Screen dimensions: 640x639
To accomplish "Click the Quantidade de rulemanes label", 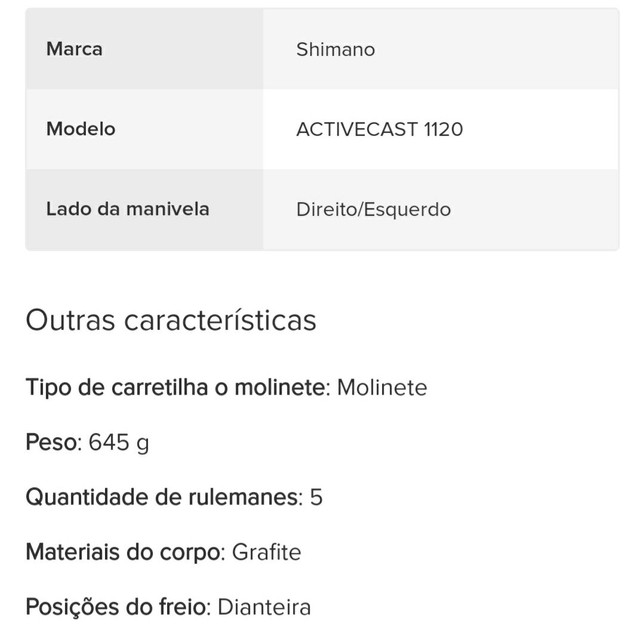I will coord(164,497).
